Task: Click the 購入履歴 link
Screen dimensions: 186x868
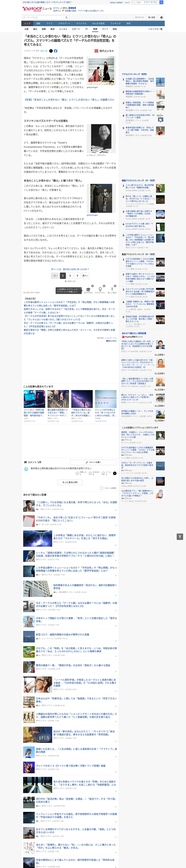Action: point(152,18)
